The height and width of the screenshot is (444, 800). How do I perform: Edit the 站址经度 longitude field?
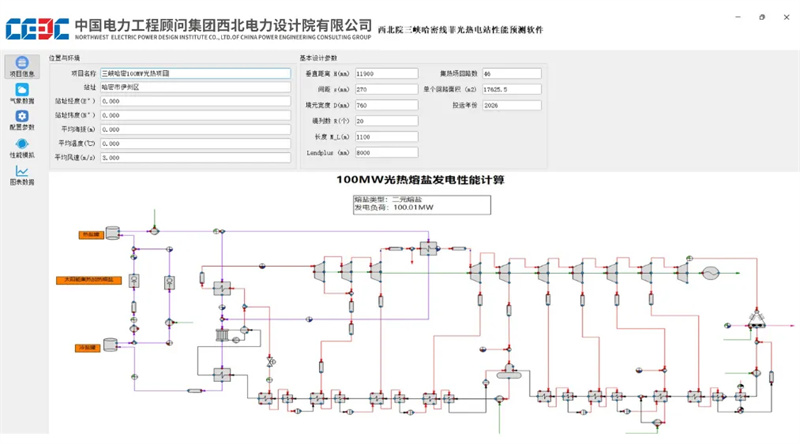click(x=195, y=102)
